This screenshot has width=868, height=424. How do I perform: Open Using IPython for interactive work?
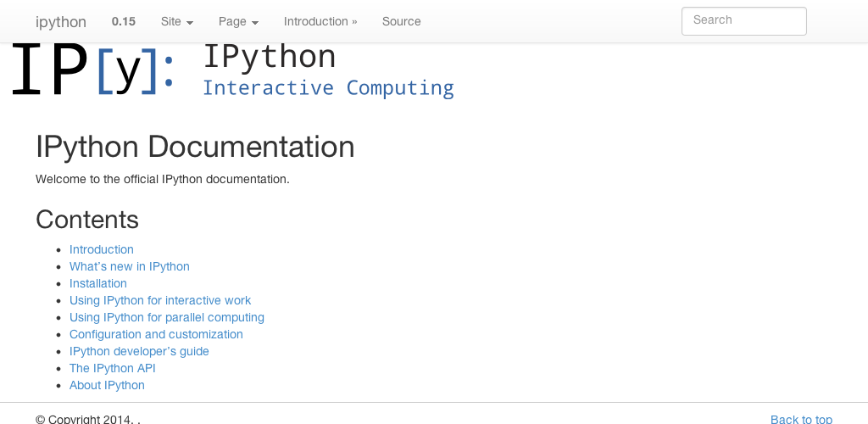pyautogui.click(x=160, y=300)
